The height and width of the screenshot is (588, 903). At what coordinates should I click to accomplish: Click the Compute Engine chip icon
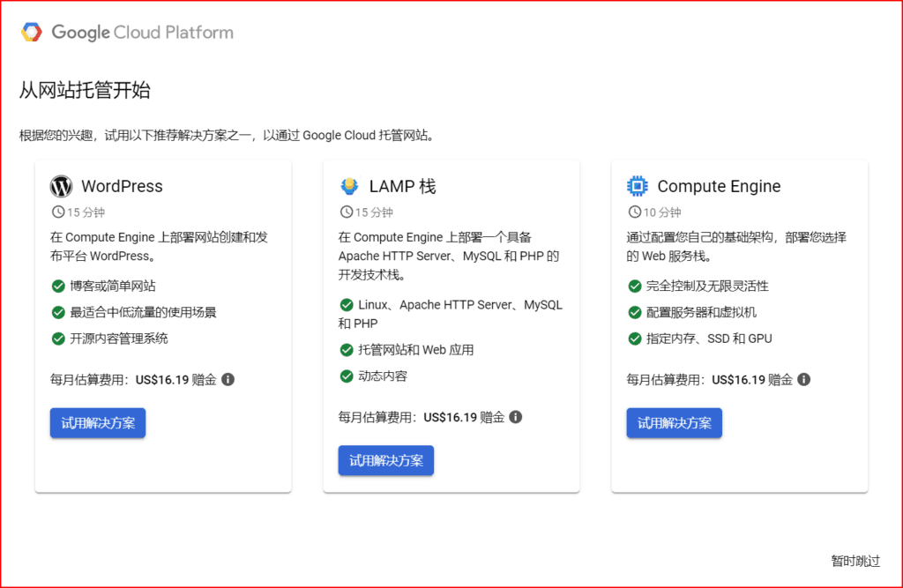637,186
